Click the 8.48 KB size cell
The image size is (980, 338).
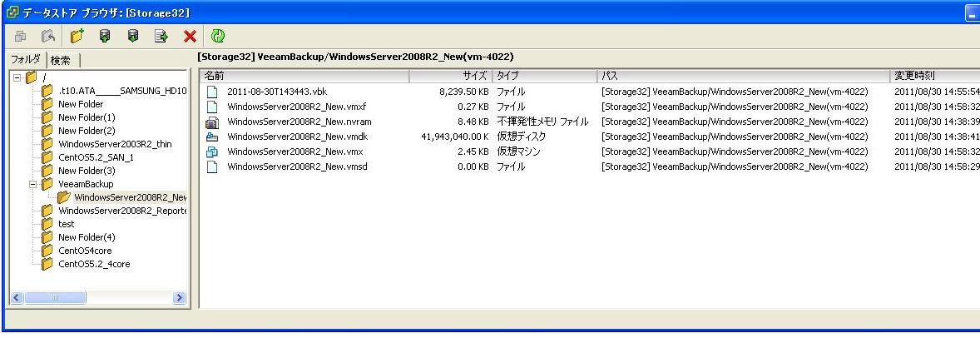(x=473, y=122)
